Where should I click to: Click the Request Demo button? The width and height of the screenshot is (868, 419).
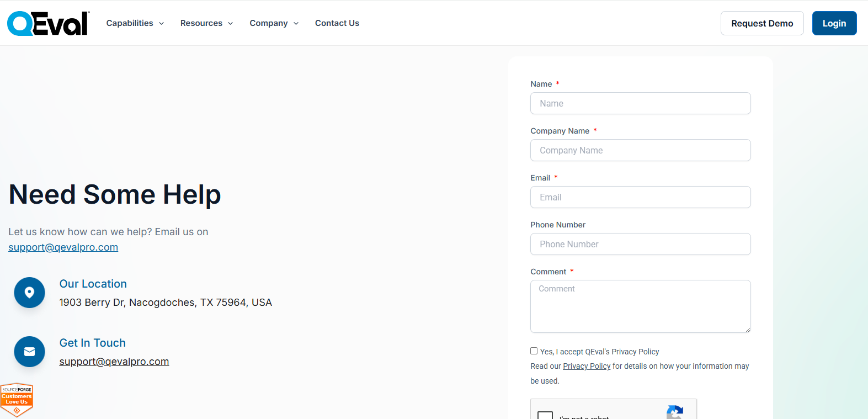[x=762, y=23]
